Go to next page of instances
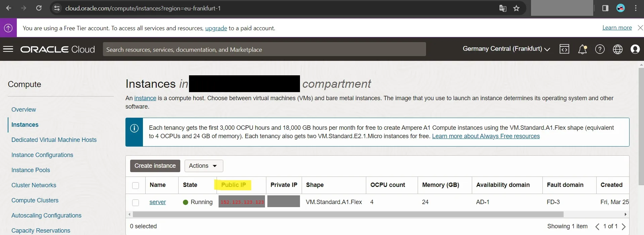The height and width of the screenshot is (235, 644). tap(624, 227)
